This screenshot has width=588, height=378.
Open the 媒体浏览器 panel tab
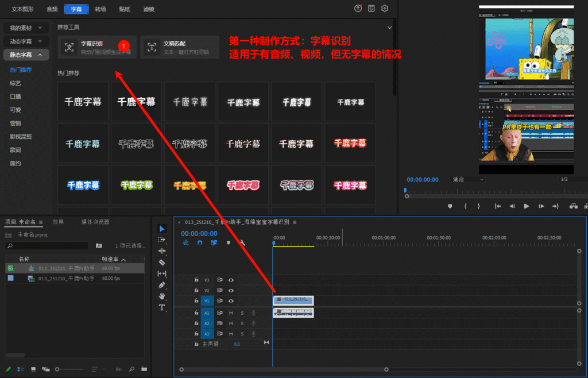click(95, 222)
